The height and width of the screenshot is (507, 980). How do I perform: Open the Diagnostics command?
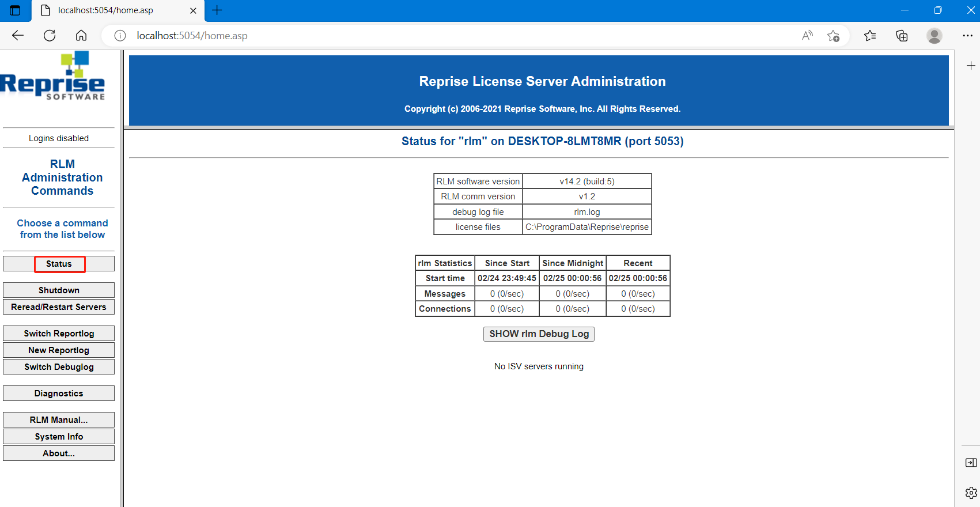(59, 394)
